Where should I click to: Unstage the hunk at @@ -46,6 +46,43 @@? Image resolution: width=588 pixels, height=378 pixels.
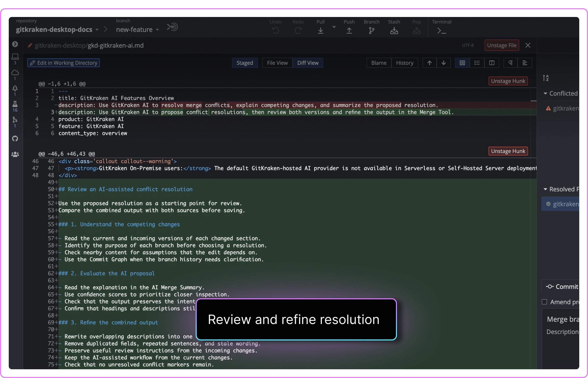click(508, 151)
